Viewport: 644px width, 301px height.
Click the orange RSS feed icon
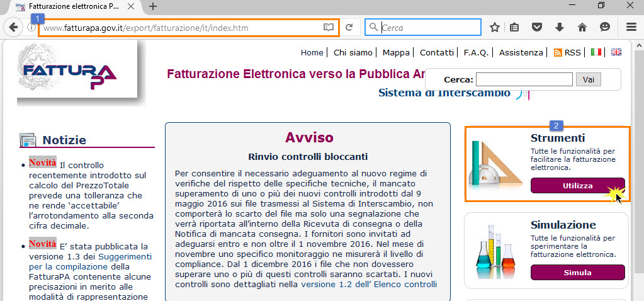(558, 52)
